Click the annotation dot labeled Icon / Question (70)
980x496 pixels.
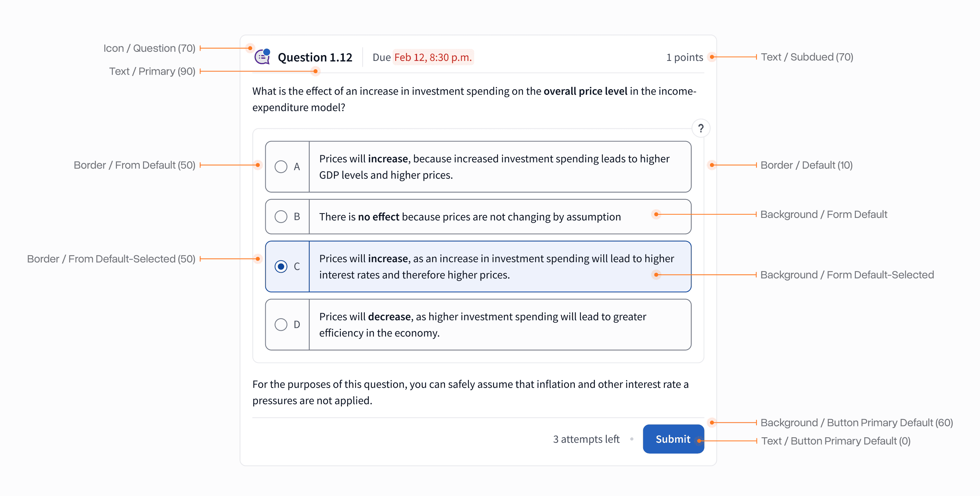click(x=250, y=48)
